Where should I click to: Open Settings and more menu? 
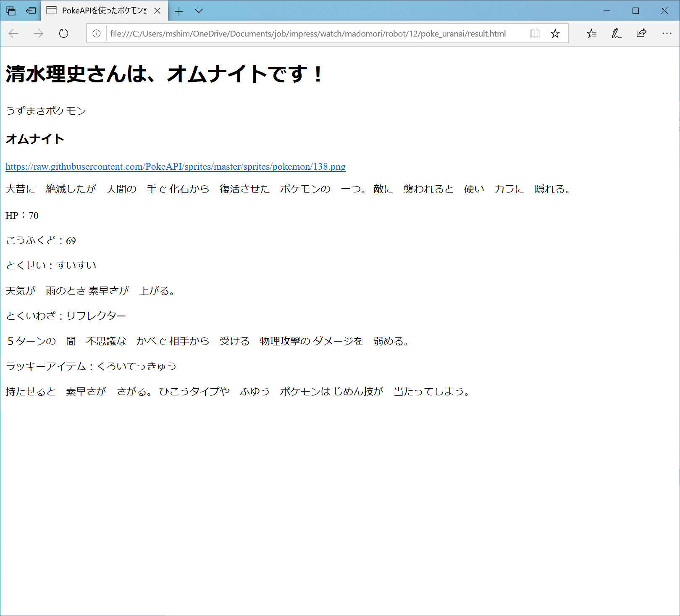tap(667, 33)
